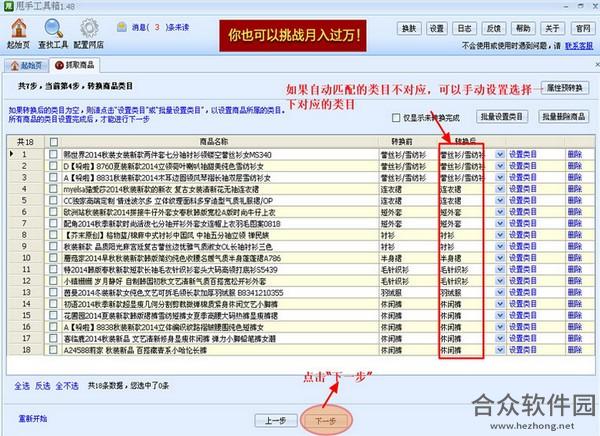Click the 批量删除商品 button
This screenshot has width=600, height=436.
coord(563,116)
